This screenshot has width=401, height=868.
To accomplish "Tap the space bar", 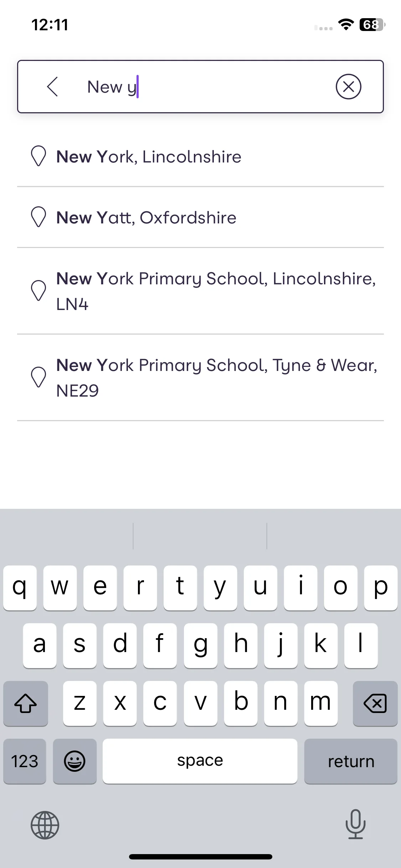I will click(x=200, y=761).
